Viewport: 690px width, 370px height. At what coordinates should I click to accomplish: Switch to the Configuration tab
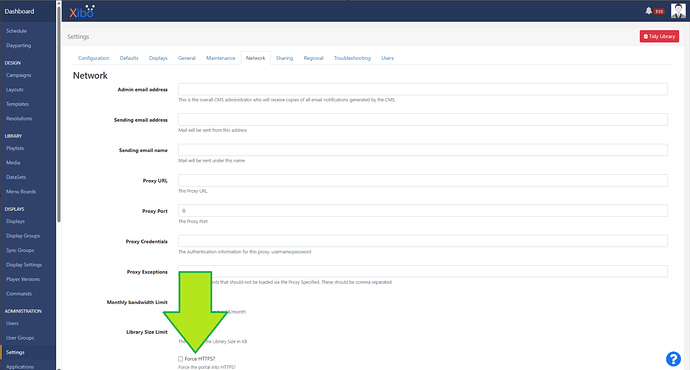tap(93, 58)
